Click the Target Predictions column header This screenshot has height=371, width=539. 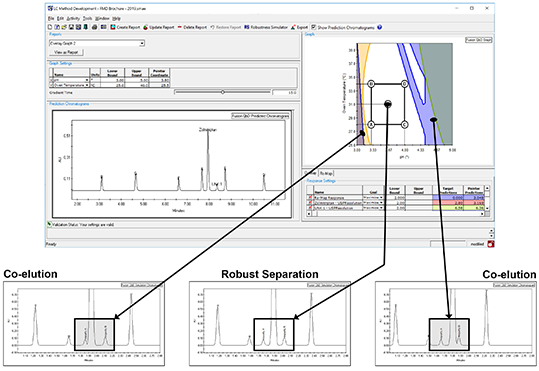click(x=448, y=190)
